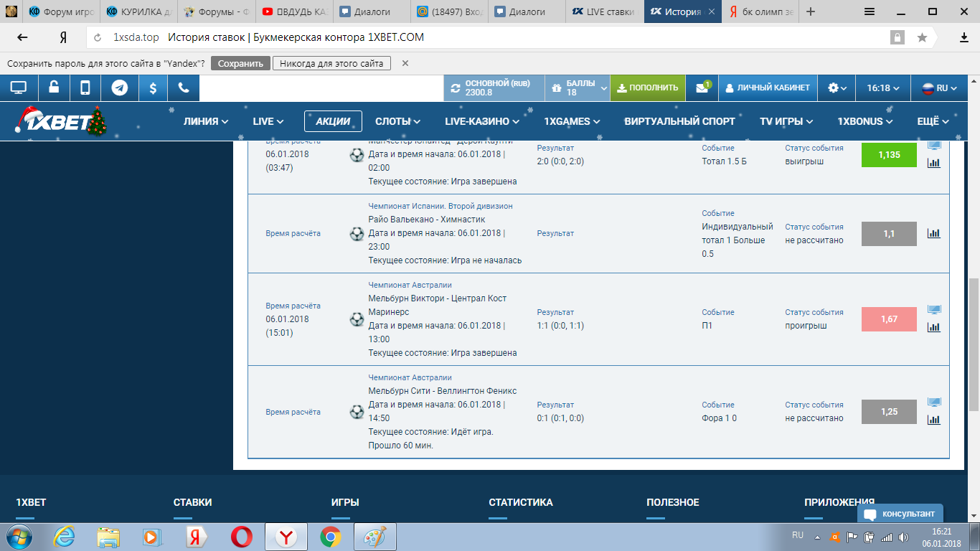This screenshot has height=551, width=980.
Task: Switch to the 'Форум игро' browser tab
Action: click(x=62, y=11)
